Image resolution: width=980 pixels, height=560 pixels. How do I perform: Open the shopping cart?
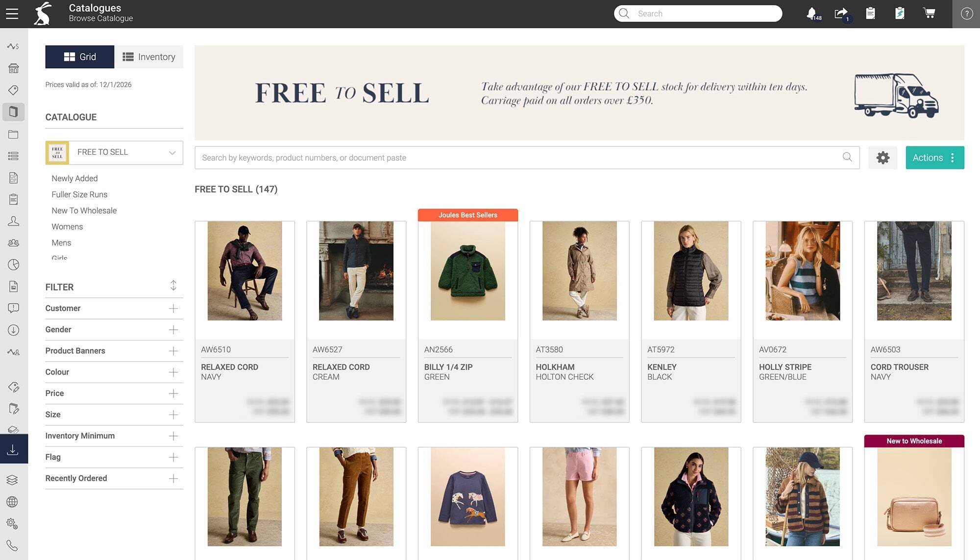click(929, 13)
